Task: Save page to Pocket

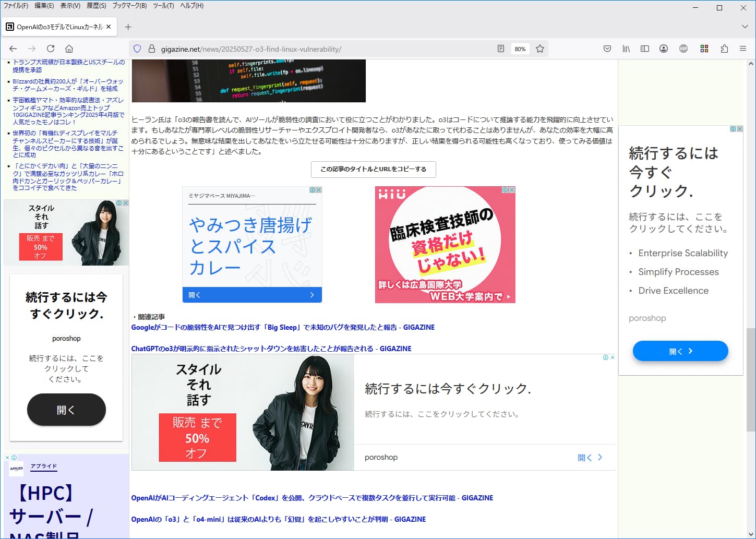Action: (x=607, y=49)
